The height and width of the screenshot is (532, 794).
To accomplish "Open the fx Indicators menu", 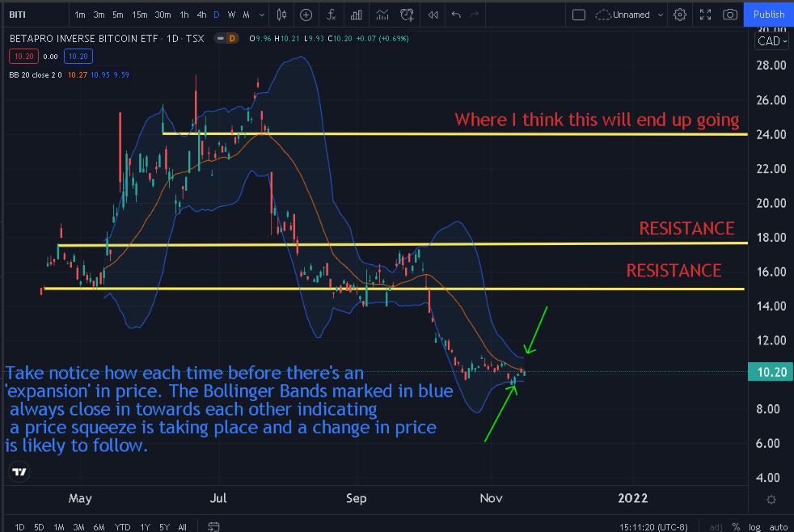I will [332, 15].
